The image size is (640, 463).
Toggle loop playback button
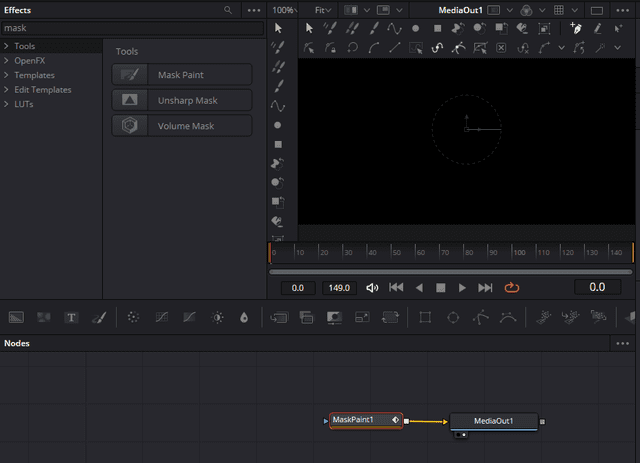point(511,288)
